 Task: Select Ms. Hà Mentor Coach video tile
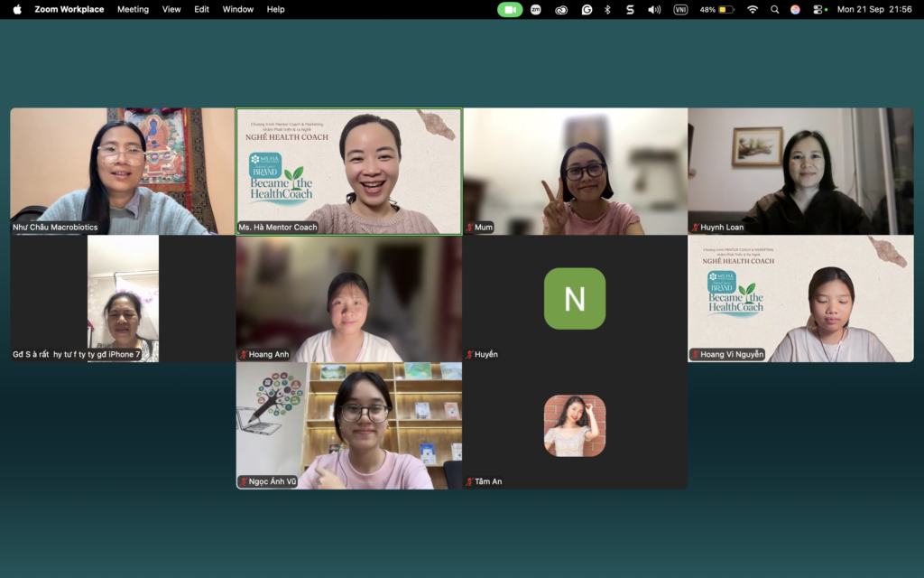click(x=349, y=171)
